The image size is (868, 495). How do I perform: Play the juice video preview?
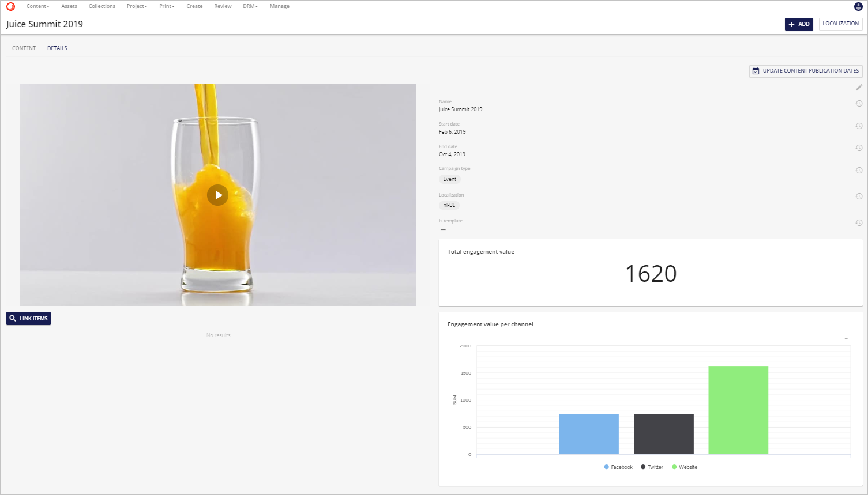[x=217, y=195]
